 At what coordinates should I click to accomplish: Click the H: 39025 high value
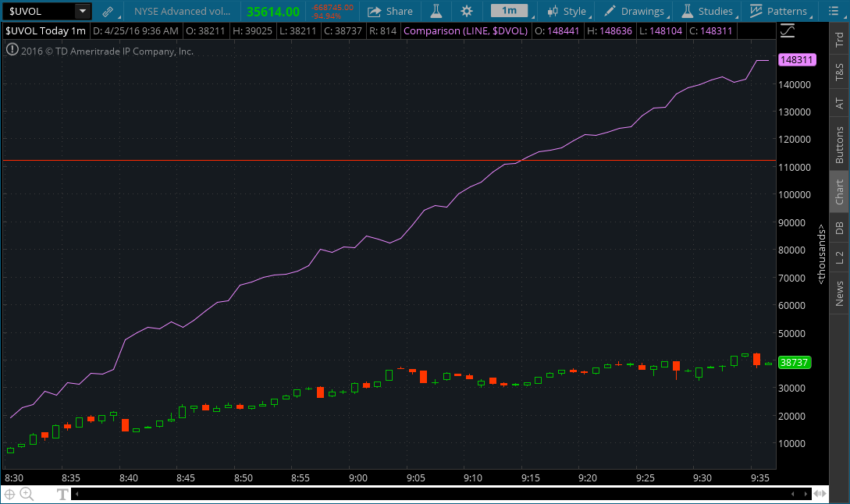pyautogui.click(x=252, y=31)
